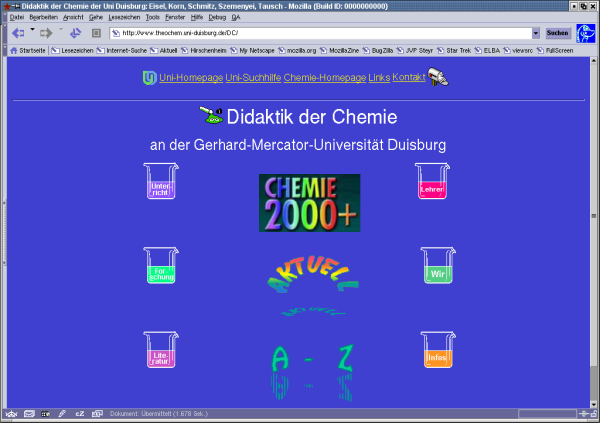Open the My Netscape bookmark

point(252,51)
